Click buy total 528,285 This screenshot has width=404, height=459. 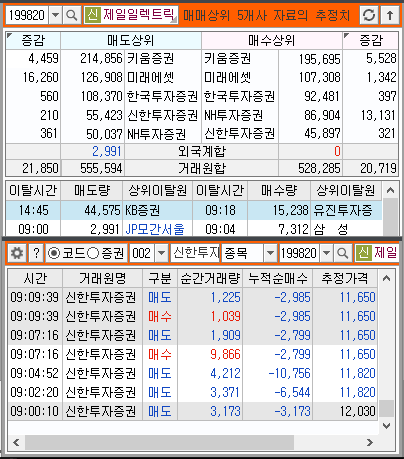pos(319,168)
